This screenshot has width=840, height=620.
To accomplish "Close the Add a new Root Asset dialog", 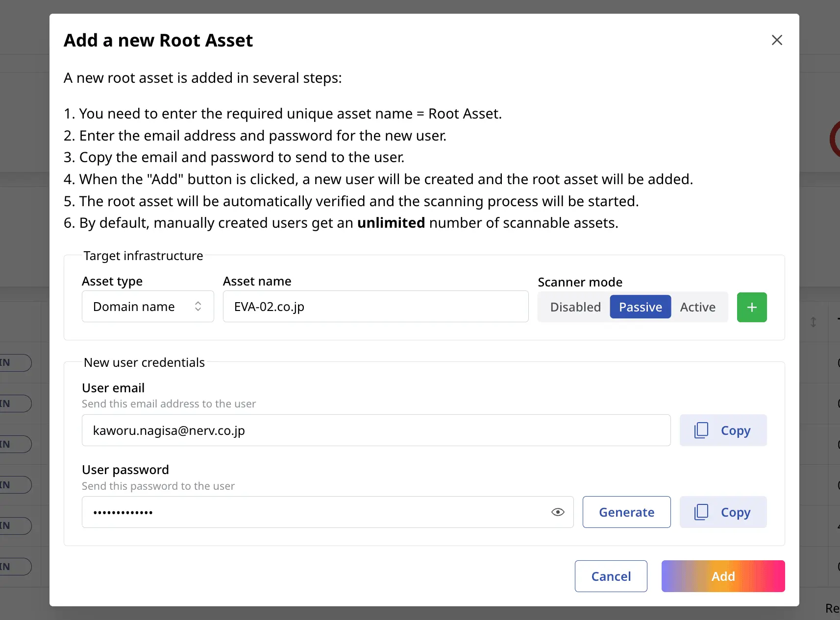I will tap(777, 40).
